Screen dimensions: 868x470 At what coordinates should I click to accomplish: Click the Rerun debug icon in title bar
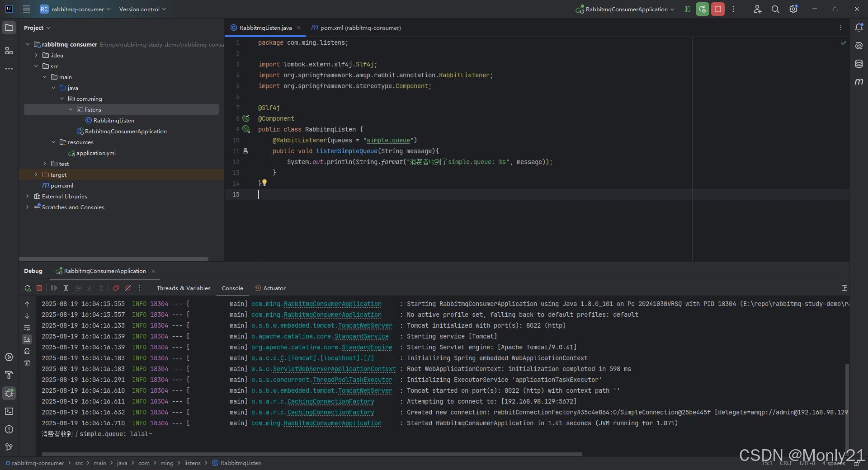703,9
